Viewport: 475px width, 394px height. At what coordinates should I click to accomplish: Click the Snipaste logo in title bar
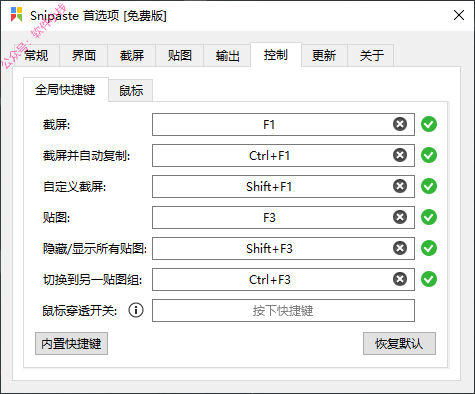click(16, 15)
